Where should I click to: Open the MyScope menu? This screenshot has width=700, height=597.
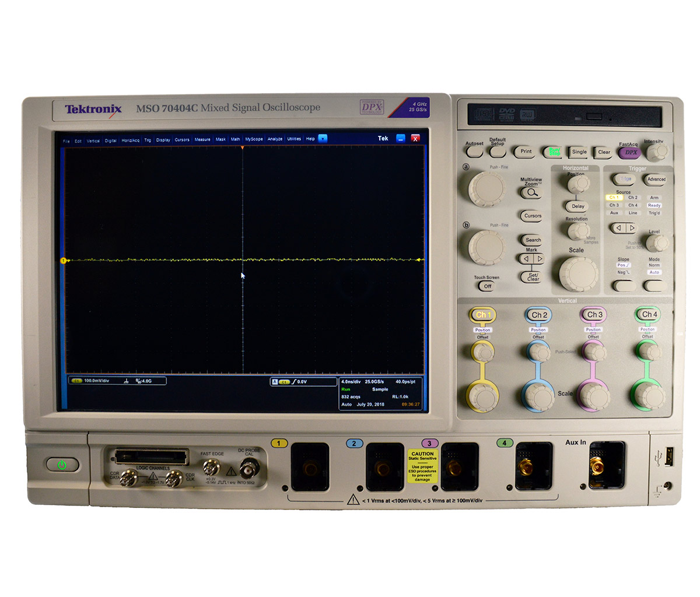(254, 139)
